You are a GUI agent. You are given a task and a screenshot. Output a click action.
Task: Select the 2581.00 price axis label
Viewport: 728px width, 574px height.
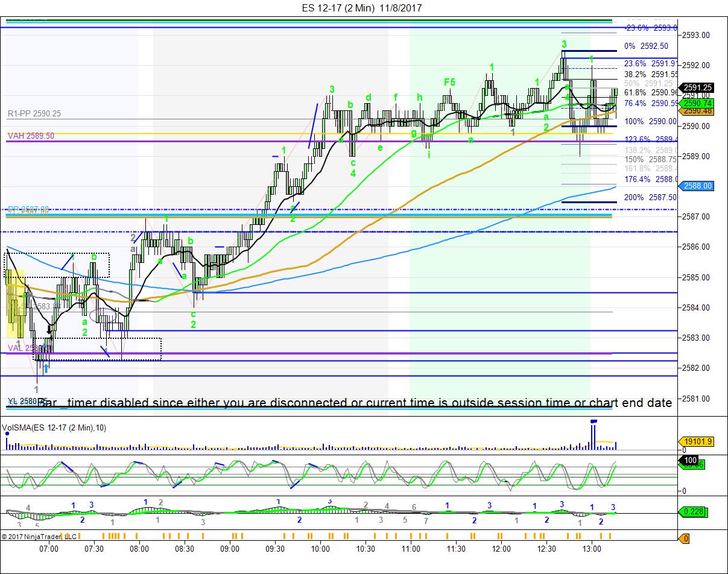[695, 399]
